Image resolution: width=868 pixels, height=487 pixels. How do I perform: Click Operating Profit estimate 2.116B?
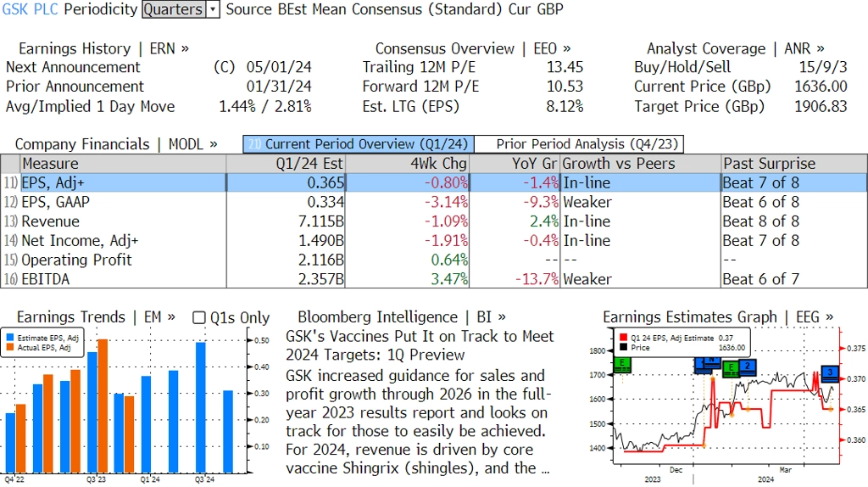(x=321, y=260)
